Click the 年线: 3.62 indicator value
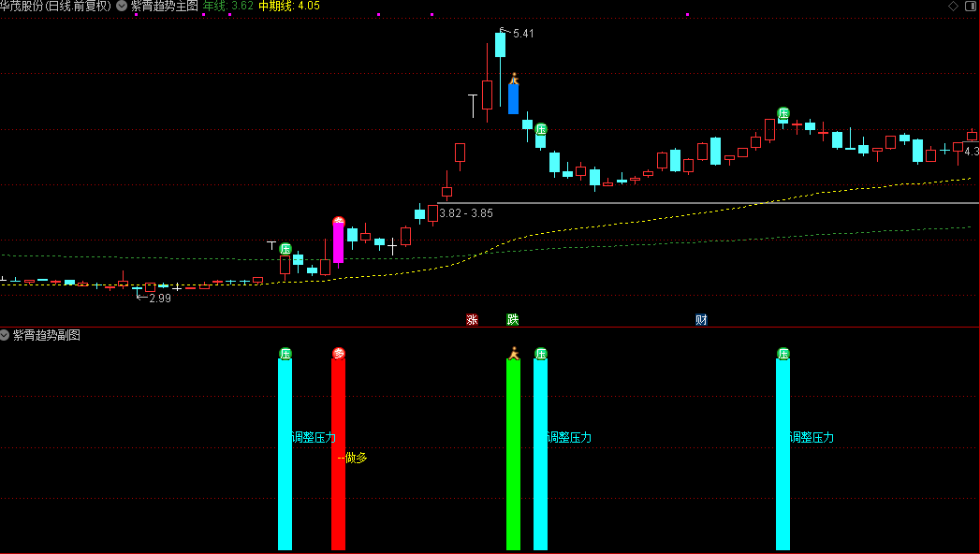Image resolution: width=980 pixels, height=554 pixels. pyautogui.click(x=228, y=6)
